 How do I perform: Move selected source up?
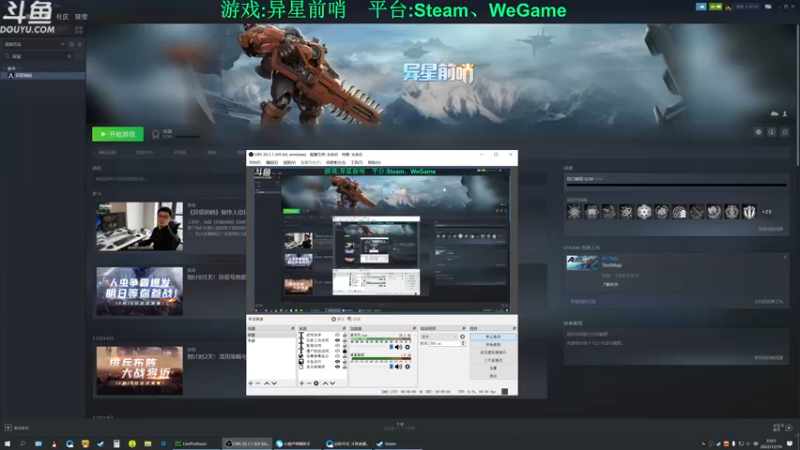326,383
